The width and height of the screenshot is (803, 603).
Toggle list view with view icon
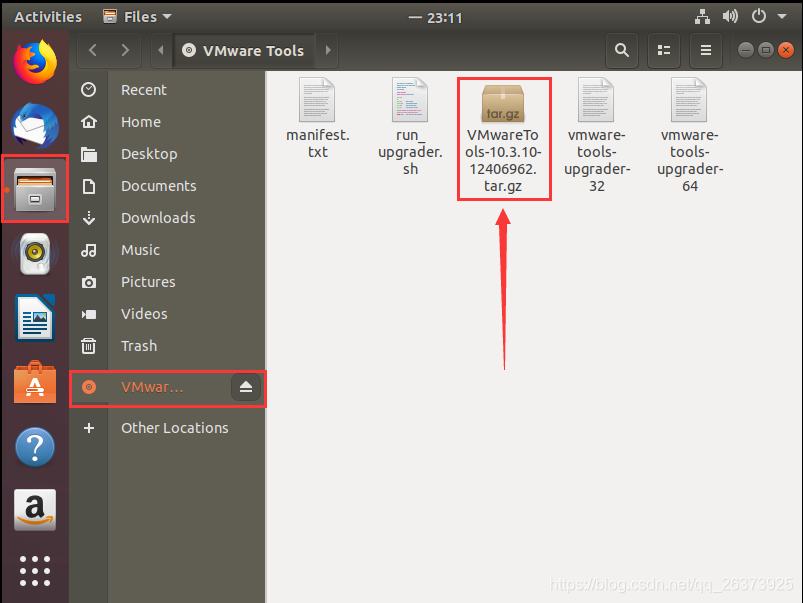(664, 50)
